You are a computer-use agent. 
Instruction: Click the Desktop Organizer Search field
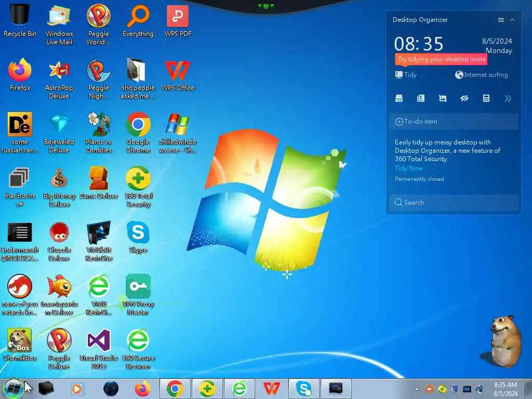[454, 203]
